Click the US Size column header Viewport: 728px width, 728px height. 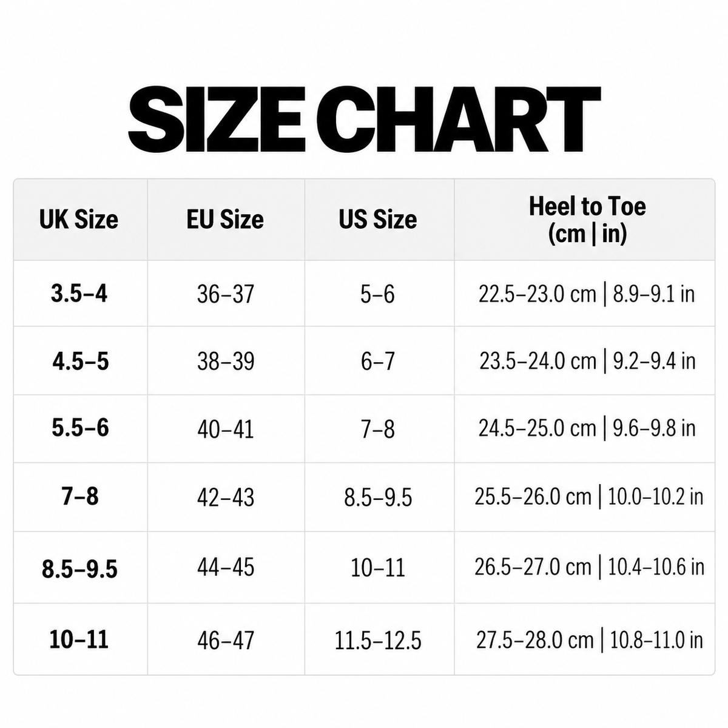(378, 220)
